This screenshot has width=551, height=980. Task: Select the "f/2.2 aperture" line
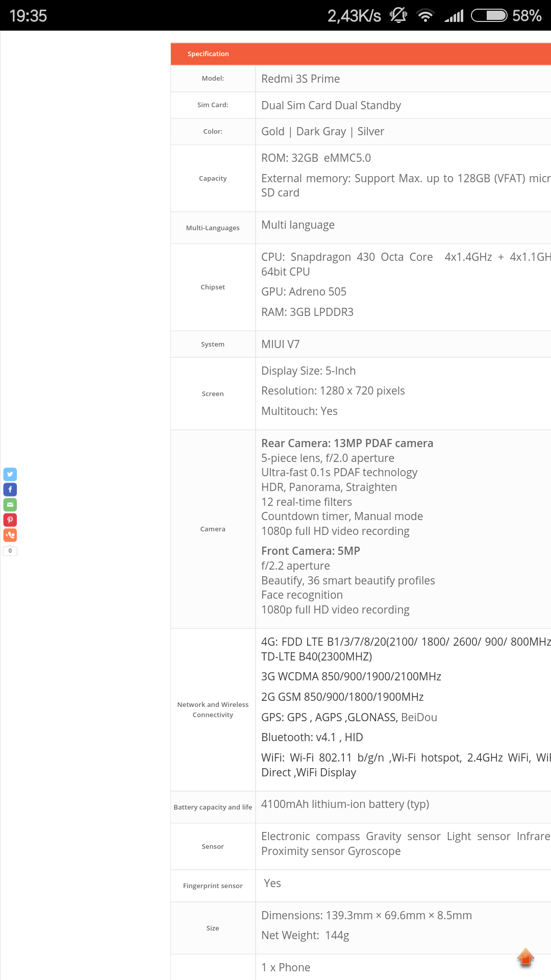point(295,566)
